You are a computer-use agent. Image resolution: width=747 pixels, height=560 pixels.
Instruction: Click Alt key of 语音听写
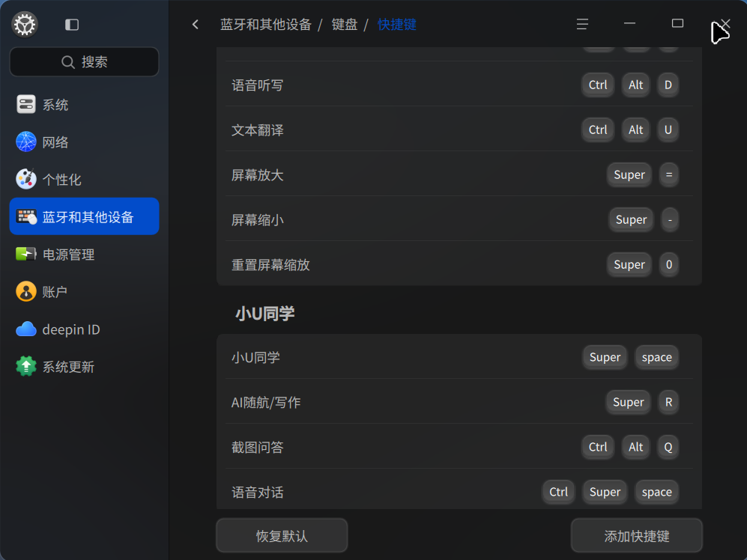[x=635, y=85]
